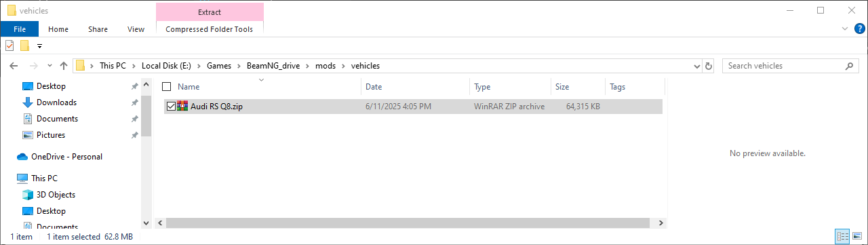The width and height of the screenshot is (868, 245).
Task: Open Desktop under This PC
Action: 51,211
